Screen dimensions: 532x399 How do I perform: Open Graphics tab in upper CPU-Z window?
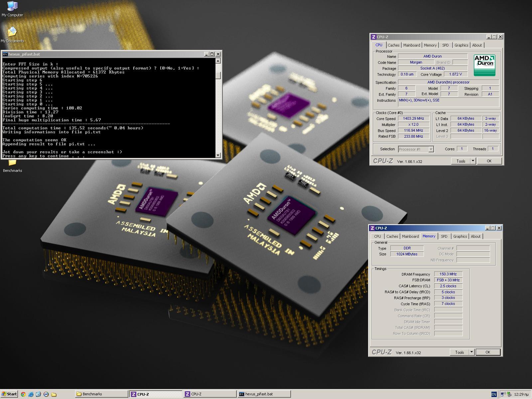click(461, 45)
